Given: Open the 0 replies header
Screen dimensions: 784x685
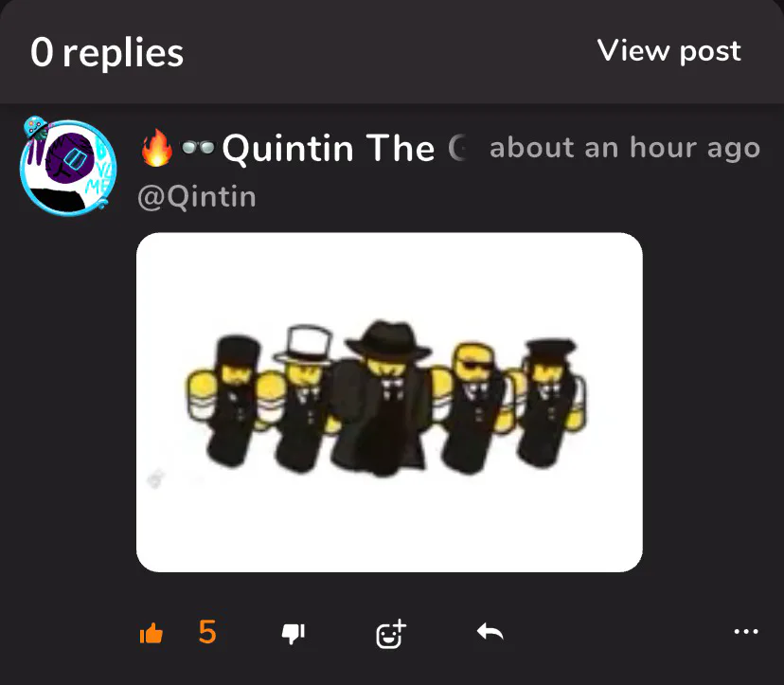Looking at the screenshot, I should coord(107,52).
